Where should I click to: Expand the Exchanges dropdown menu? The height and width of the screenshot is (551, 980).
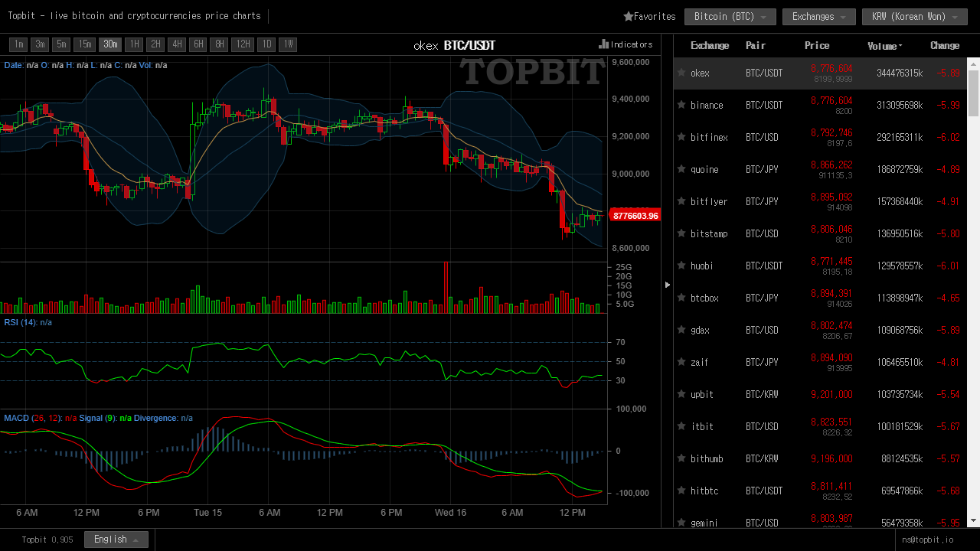818,16
